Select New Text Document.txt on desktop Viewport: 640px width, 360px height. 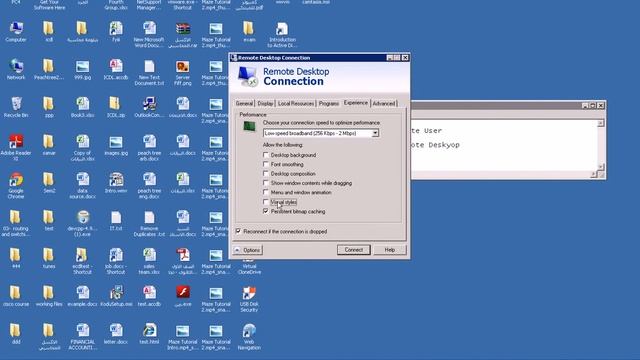[x=149, y=72]
